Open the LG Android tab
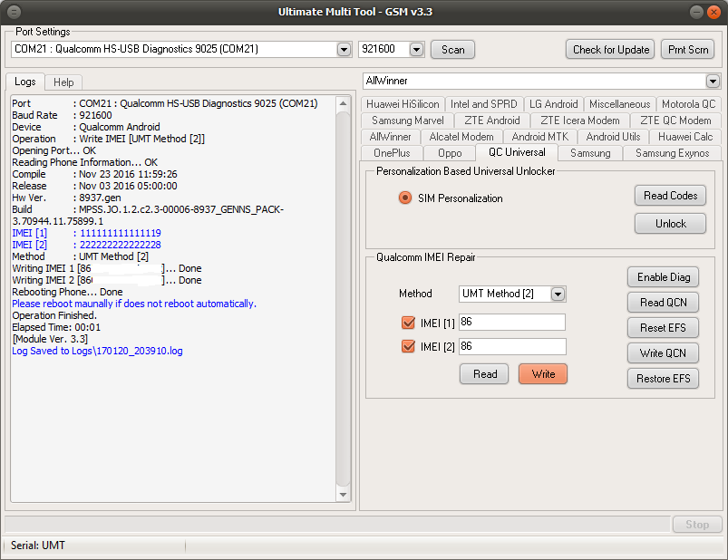 [x=553, y=104]
